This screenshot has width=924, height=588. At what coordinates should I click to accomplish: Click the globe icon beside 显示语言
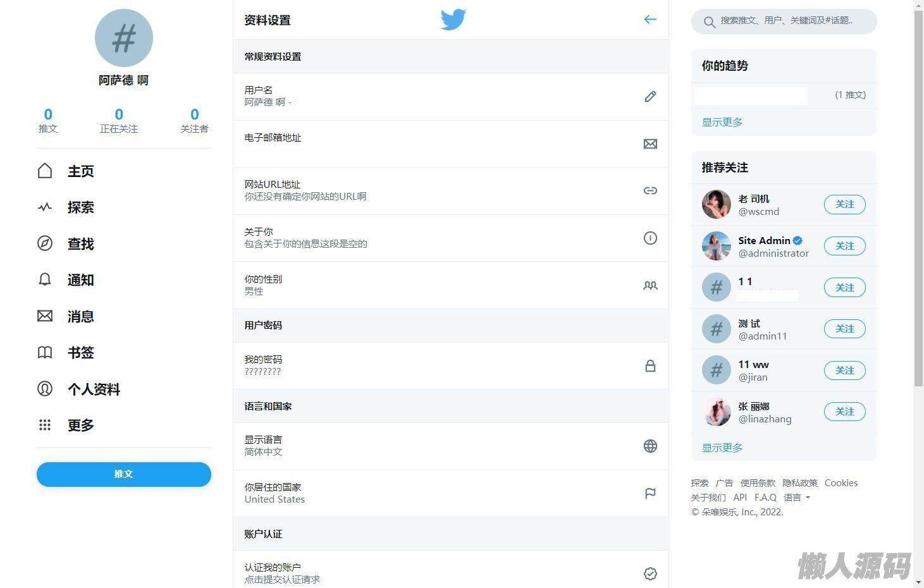pyautogui.click(x=650, y=446)
